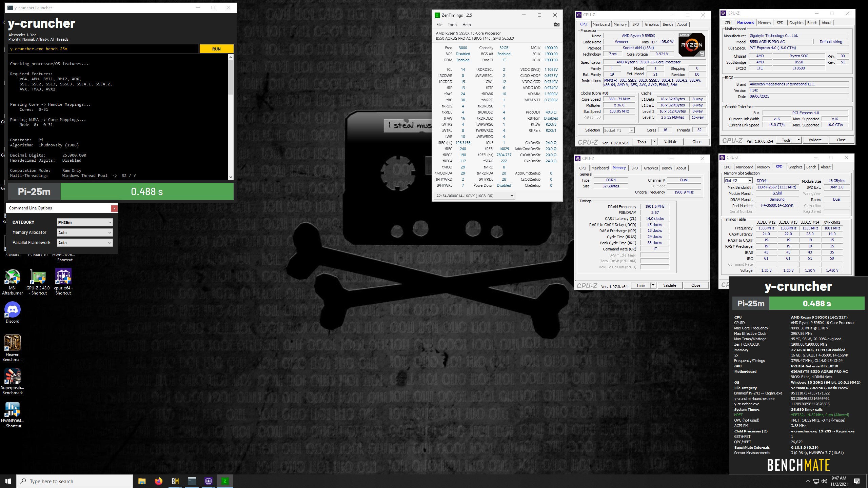Image resolution: width=868 pixels, height=488 pixels.
Task: Open the Parallel Framework dropdown
Action: 85,243
